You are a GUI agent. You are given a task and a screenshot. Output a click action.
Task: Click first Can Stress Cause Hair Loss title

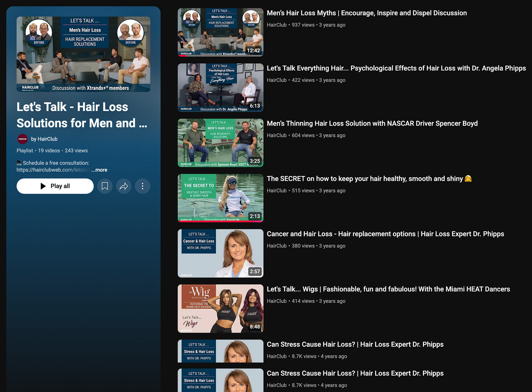pos(355,344)
